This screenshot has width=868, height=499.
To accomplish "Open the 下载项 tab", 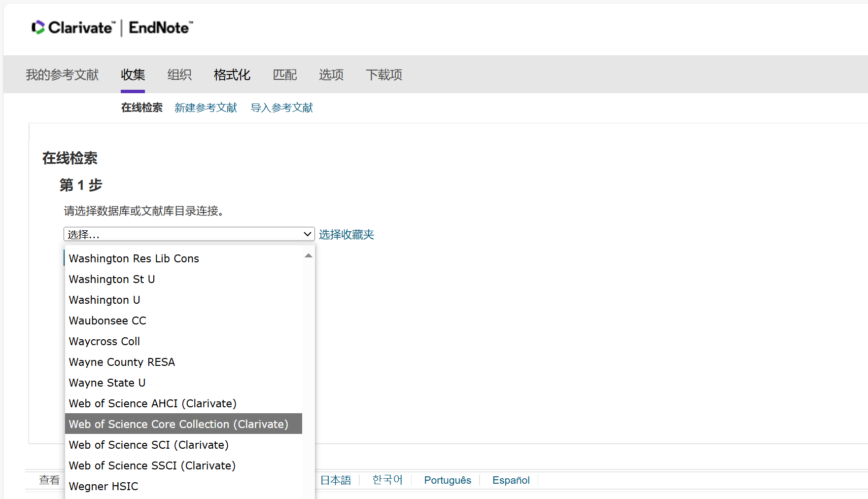I will [384, 74].
